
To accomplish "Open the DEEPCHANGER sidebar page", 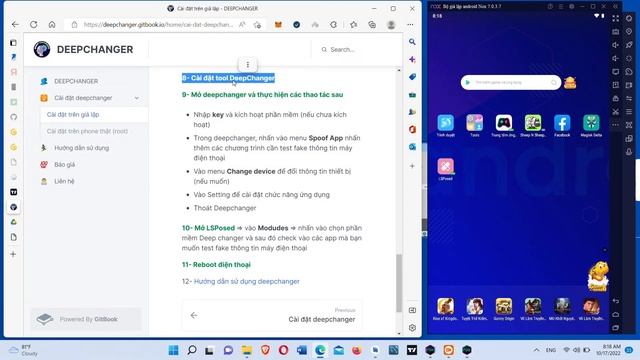I will pyautogui.click(x=76, y=81).
